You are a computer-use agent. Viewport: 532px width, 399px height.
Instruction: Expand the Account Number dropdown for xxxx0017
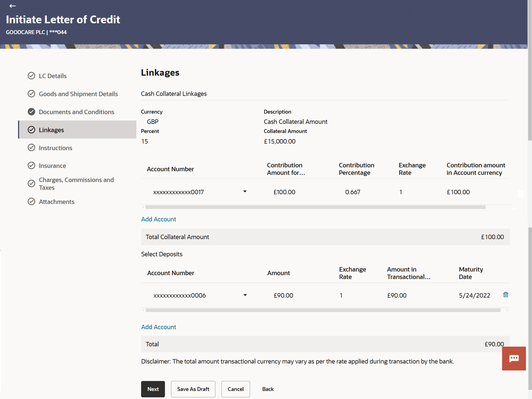tap(245, 191)
